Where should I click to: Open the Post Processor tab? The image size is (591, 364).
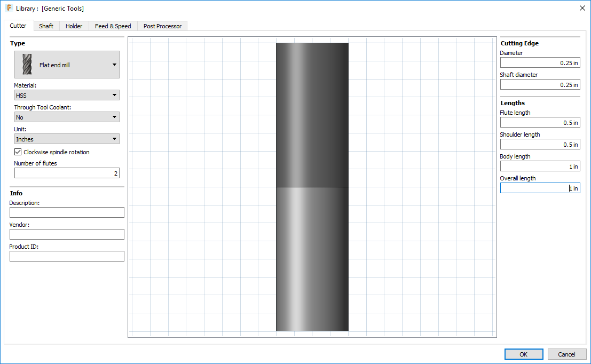click(x=162, y=26)
